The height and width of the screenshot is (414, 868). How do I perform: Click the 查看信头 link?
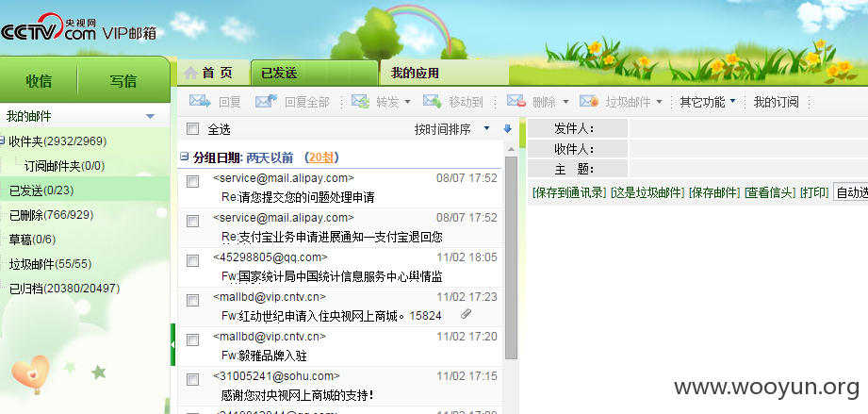pos(769,193)
